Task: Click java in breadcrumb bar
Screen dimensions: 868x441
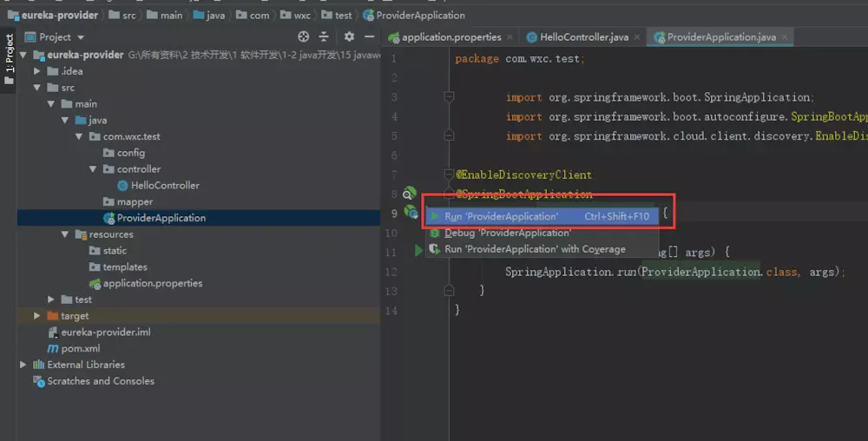Action: [208, 15]
